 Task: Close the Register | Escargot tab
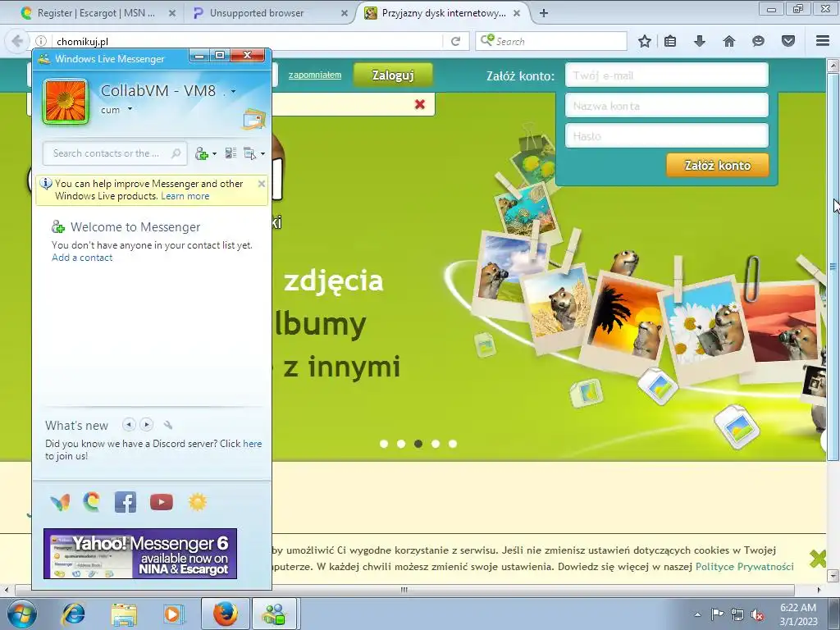coord(172,13)
